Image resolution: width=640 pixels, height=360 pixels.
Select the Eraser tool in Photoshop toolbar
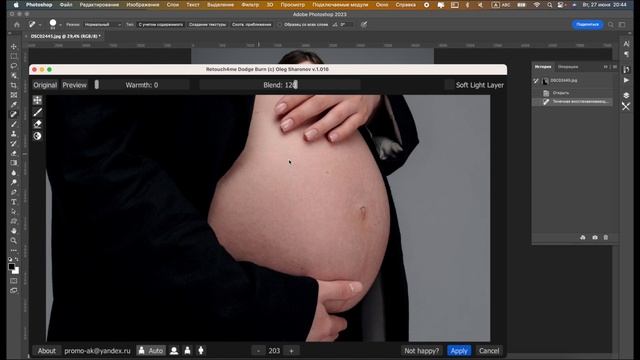click(14, 153)
